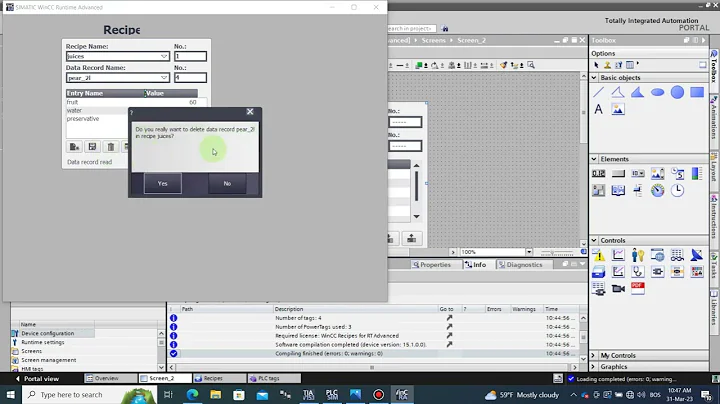
Task: Select the Ellipse basic object
Action: click(658, 92)
